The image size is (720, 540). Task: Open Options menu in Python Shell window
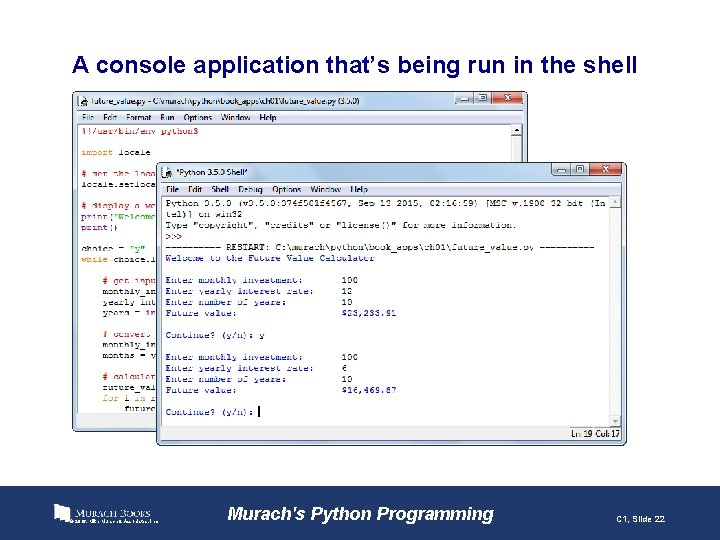287,189
